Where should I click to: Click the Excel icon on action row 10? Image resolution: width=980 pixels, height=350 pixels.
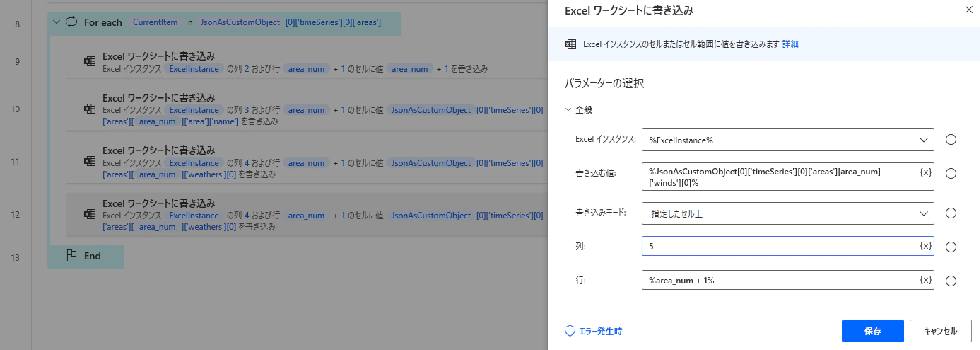click(90, 109)
